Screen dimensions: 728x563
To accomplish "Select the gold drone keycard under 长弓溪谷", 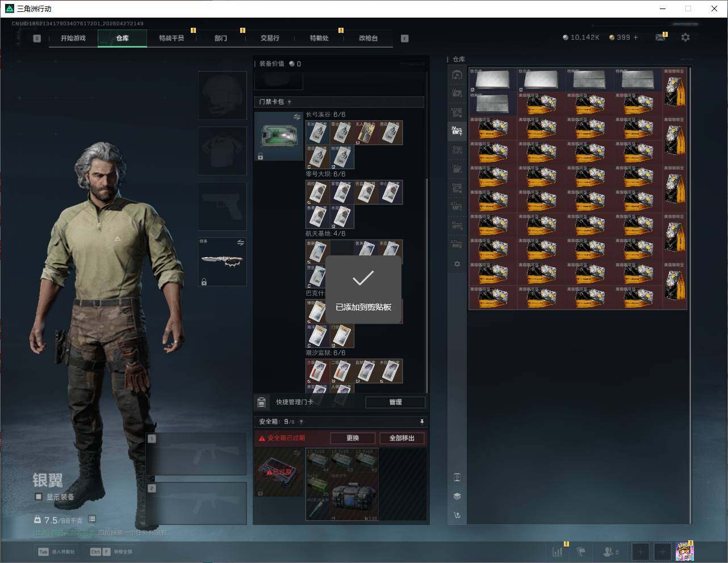I will [366, 132].
